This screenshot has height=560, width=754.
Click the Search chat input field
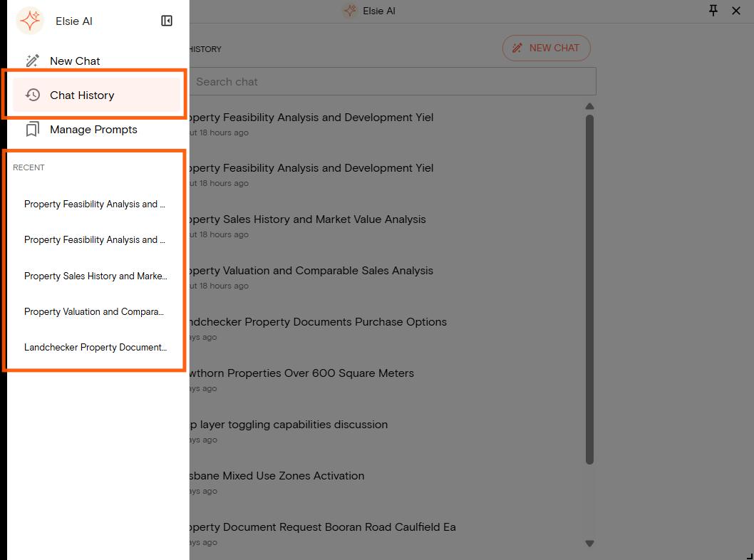[393, 82]
